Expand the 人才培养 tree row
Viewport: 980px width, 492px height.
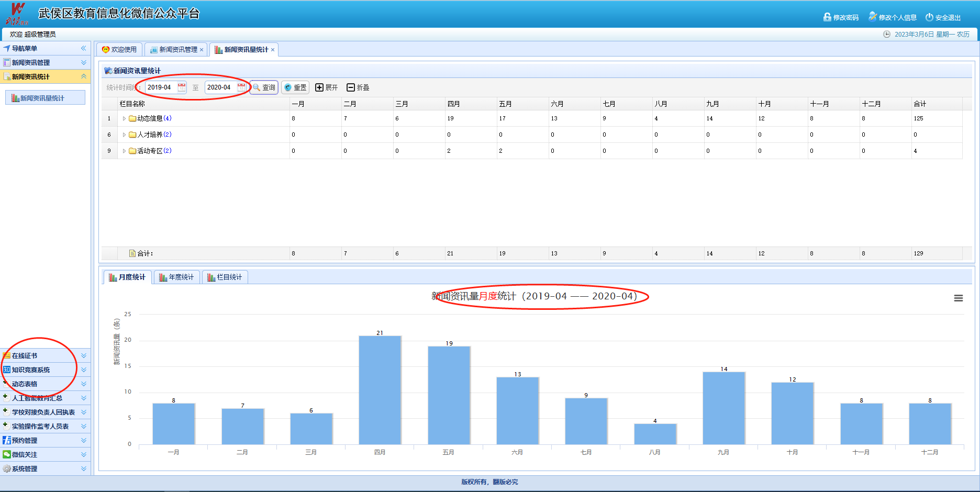tap(124, 135)
